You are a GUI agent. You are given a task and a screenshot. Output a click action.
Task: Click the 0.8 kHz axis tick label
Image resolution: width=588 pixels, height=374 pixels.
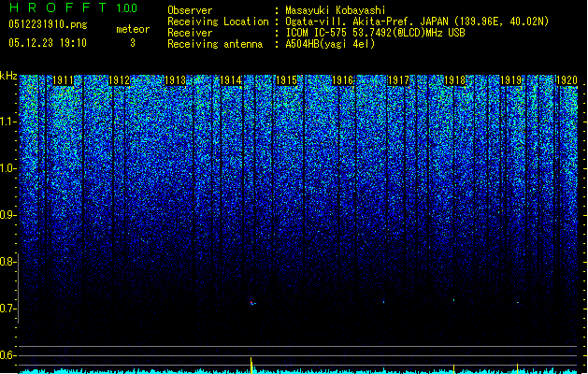click(x=8, y=262)
